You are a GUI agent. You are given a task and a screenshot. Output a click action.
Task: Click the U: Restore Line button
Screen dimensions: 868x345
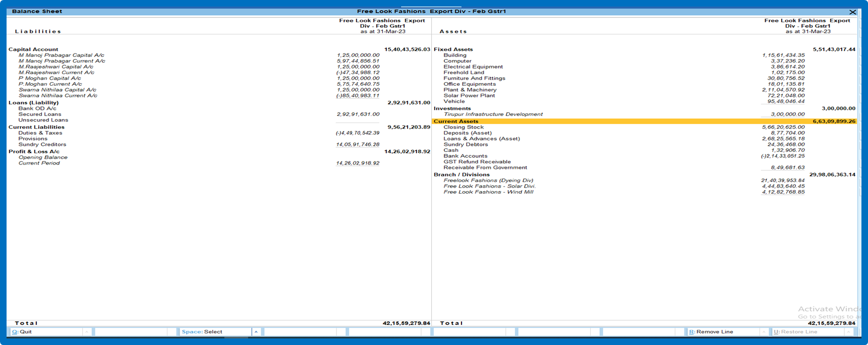pos(808,332)
